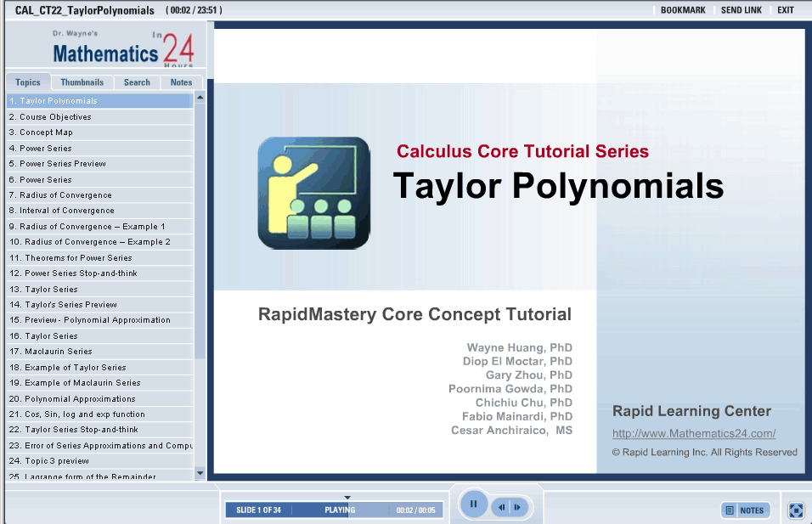Viewport: 812px width, 524px height.
Task: Select 17. Maclaurin Series
Action: (99, 352)
